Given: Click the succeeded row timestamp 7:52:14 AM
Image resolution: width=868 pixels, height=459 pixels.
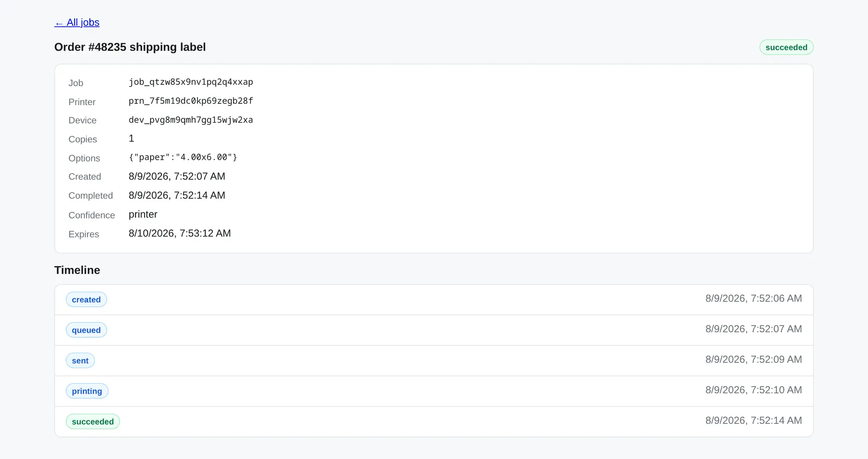Looking at the screenshot, I should click(x=754, y=420).
